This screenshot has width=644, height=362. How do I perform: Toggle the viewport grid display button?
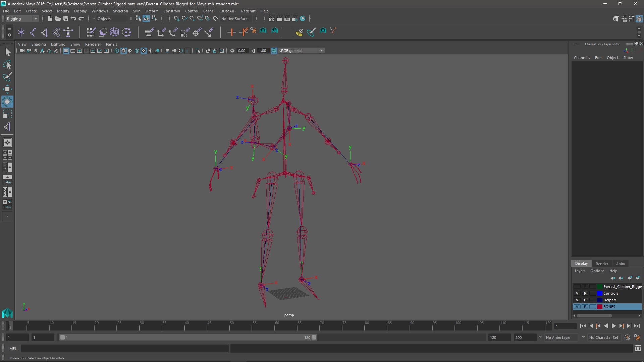click(66, 51)
